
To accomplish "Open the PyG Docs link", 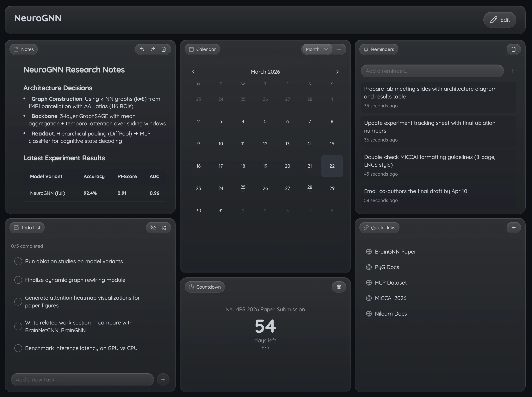I will point(387,267).
